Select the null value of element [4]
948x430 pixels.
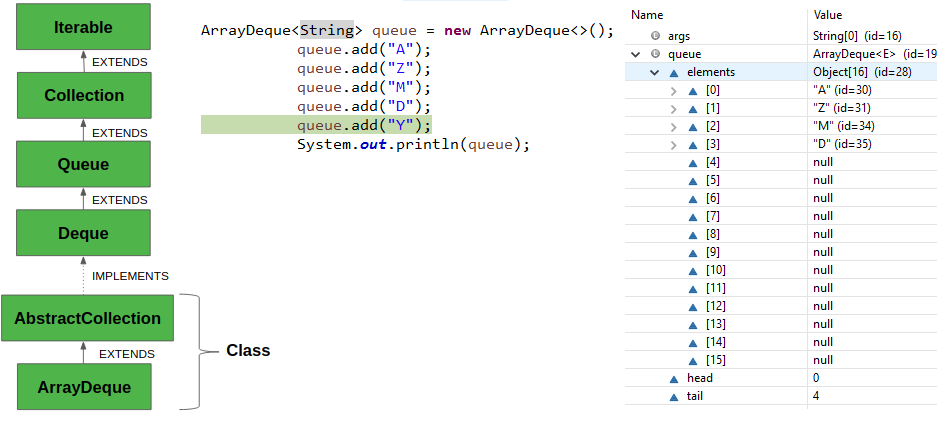click(824, 162)
